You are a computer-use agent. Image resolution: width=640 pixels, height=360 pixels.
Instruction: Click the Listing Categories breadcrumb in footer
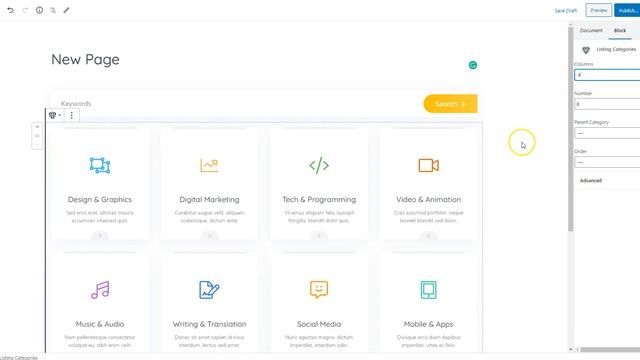pos(19,358)
